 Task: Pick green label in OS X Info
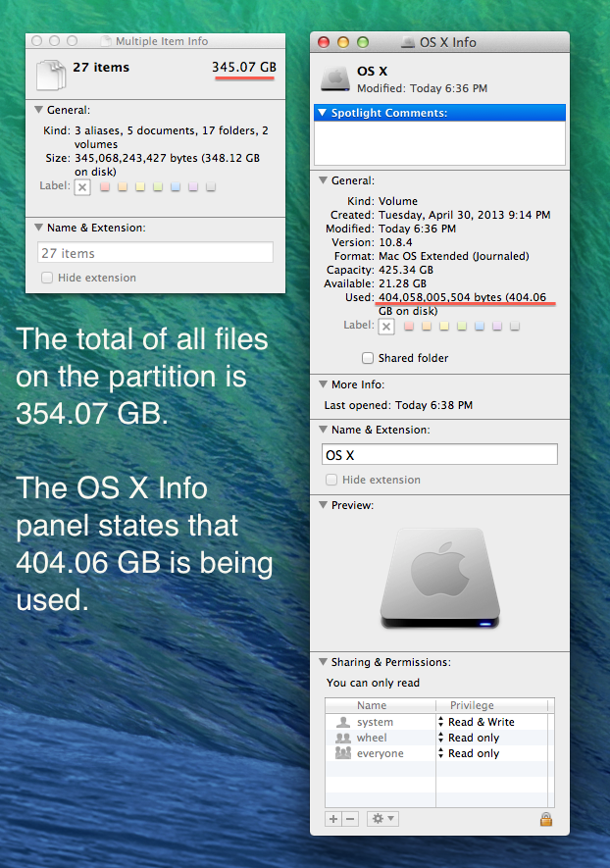click(x=462, y=326)
